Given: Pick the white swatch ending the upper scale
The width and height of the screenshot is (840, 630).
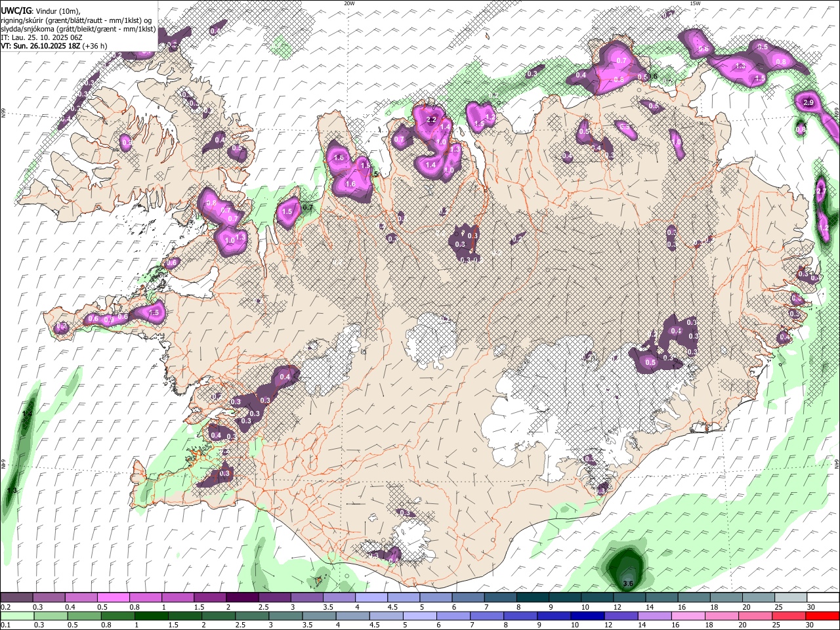Looking at the screenshot, I should (x=823, y=598).
